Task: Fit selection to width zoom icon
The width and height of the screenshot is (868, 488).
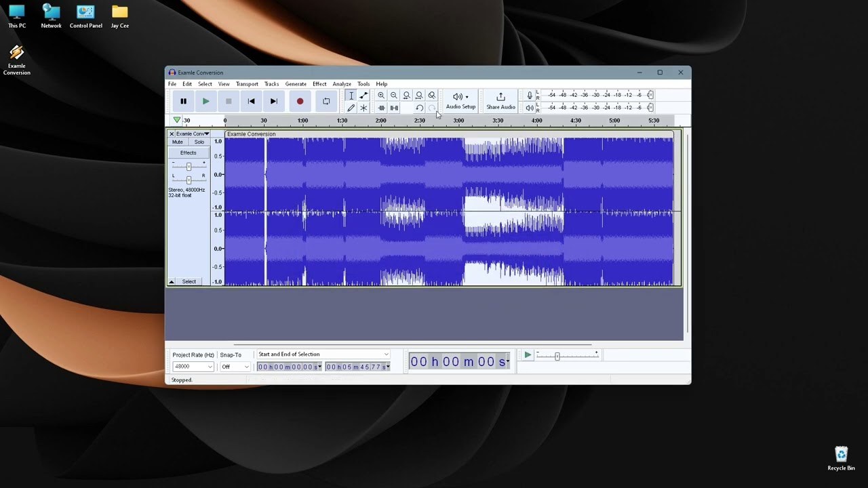Action: click(x=406, y=96)
